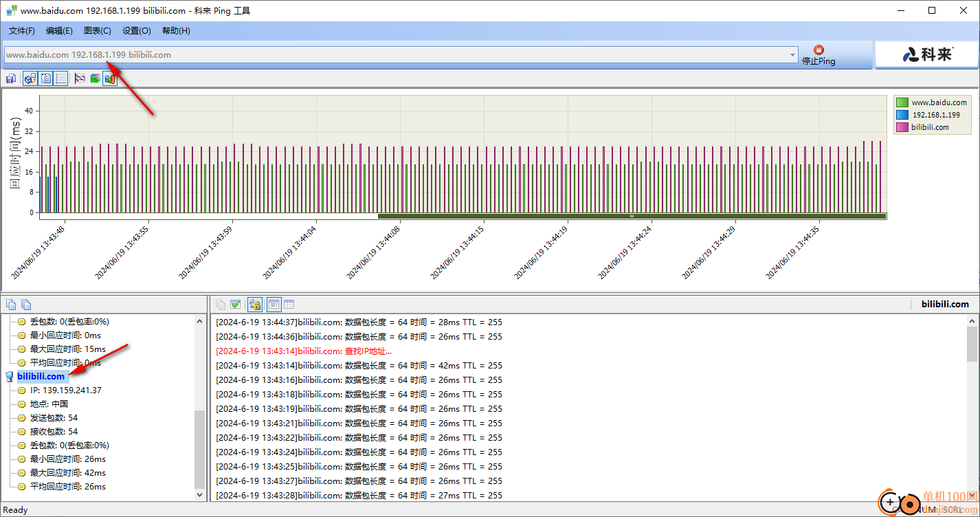
Task: Click the summary pane scroll-down arrow
Action: click(200, 494)
